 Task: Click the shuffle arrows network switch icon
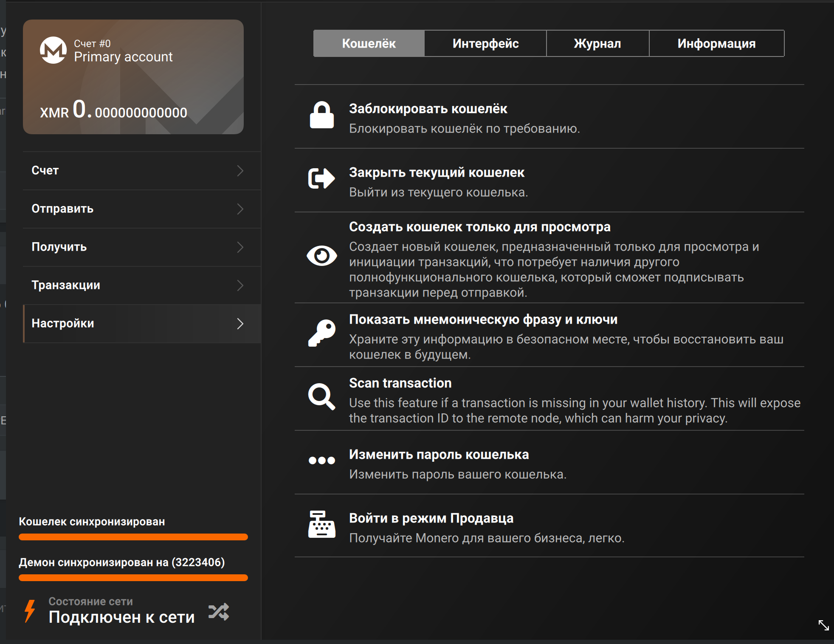tap(219, 612)
